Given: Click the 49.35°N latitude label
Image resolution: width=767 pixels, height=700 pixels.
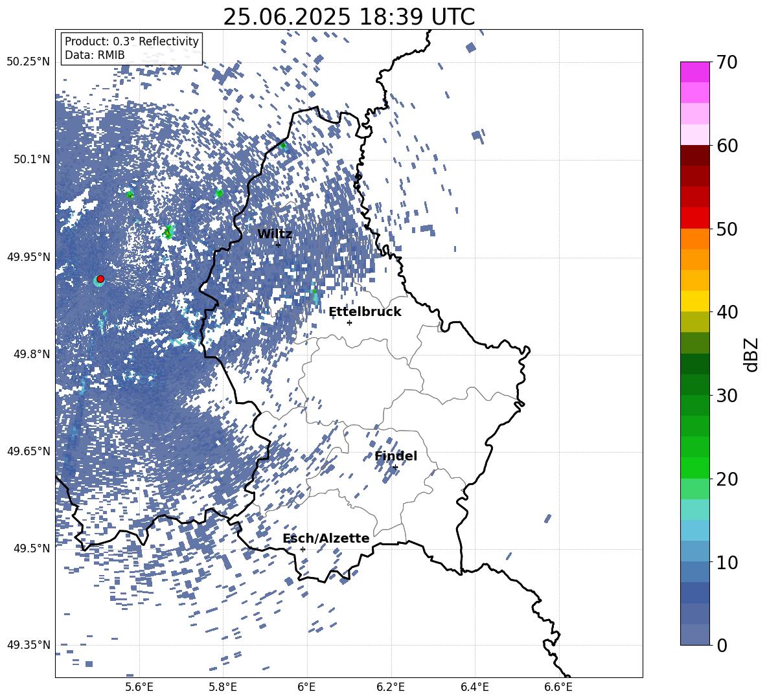Looking at the screenshot, I should click(29, 645).
